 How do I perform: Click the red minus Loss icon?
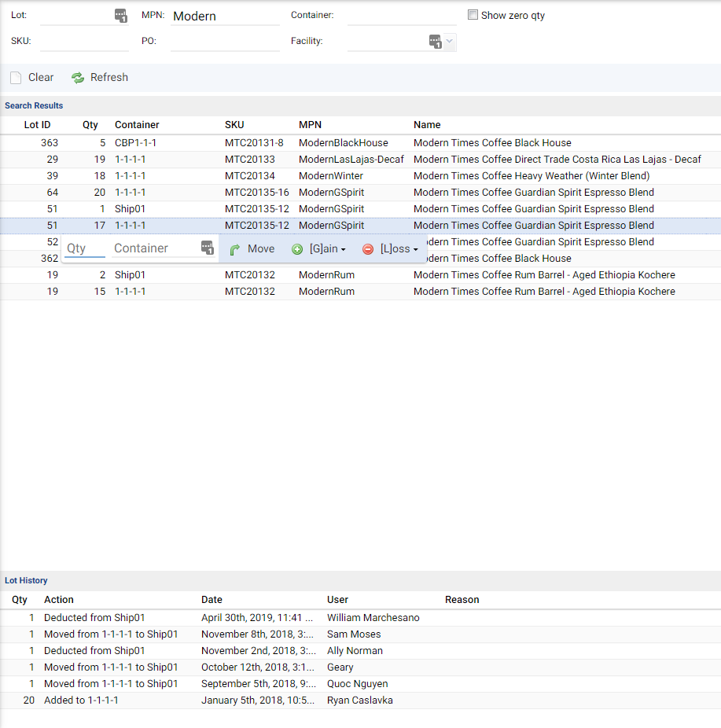point(368,249)
